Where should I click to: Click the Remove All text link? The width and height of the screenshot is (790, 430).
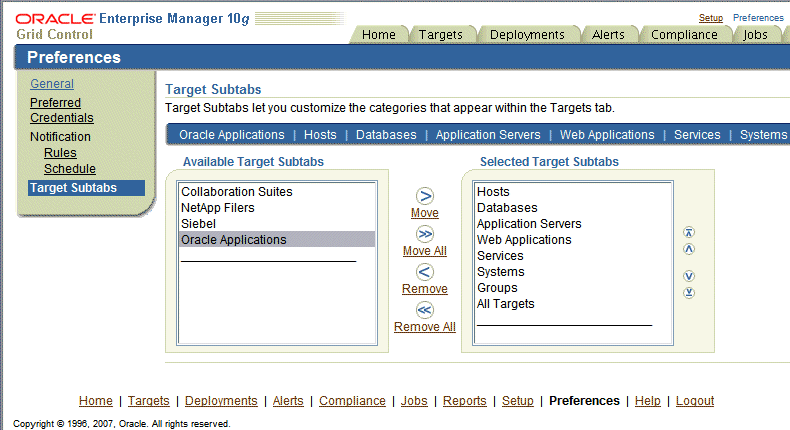[425, 327]
